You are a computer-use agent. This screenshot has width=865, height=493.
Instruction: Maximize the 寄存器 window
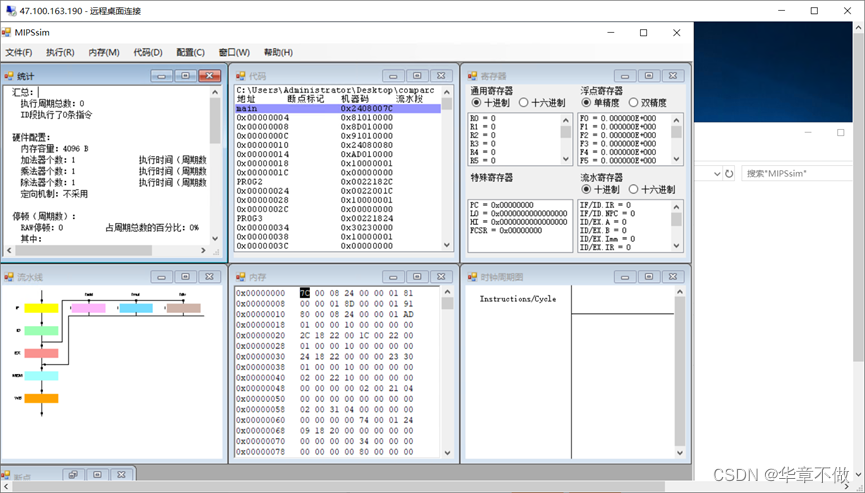point(649,76)
